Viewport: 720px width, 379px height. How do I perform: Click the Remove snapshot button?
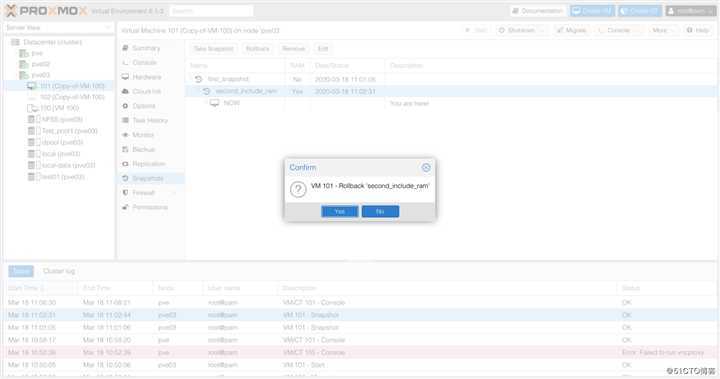coord(293,48)
